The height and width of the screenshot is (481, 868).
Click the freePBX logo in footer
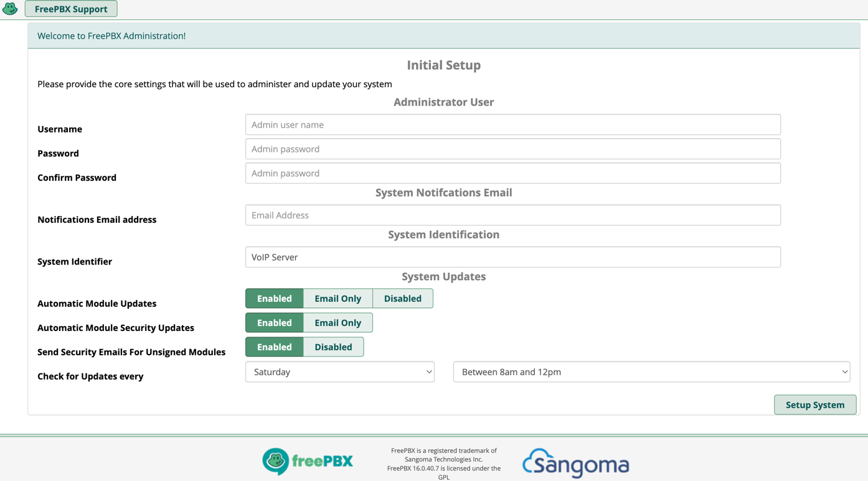click(x=308, y=462)
